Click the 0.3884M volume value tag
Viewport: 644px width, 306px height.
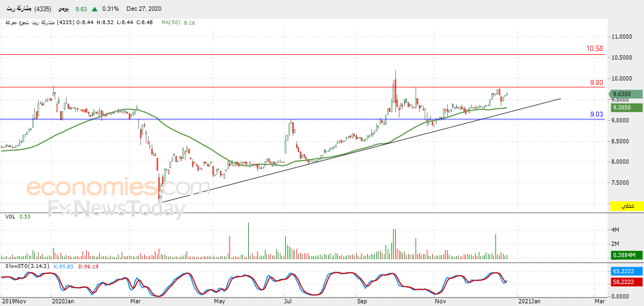click(x=626, y=255)
